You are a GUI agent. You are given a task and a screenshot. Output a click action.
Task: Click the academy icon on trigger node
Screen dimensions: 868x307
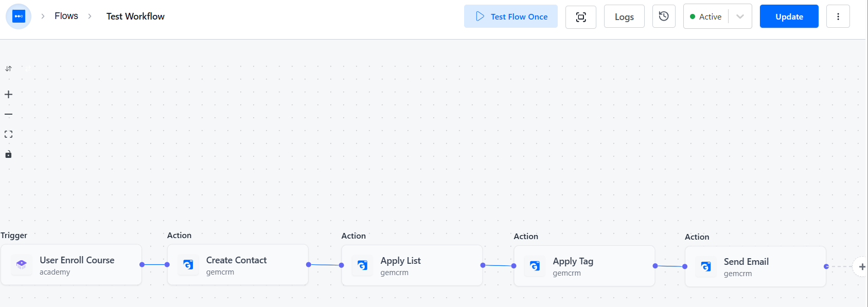(x=22, y=264)
